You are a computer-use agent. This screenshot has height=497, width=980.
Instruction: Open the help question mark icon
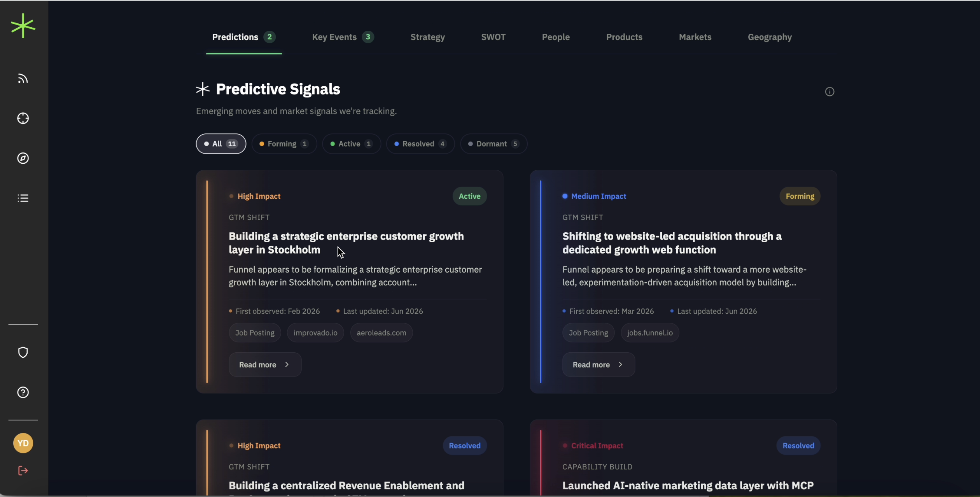point(23,392)
